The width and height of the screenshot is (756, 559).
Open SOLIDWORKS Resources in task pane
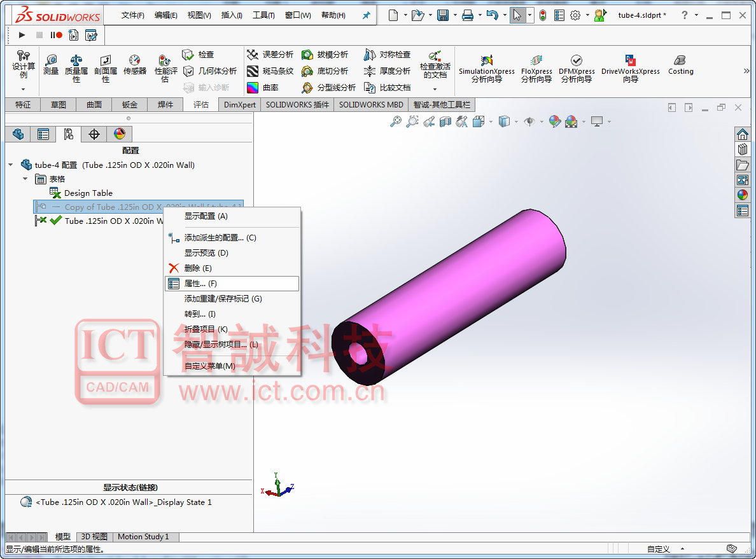(743, 134)
